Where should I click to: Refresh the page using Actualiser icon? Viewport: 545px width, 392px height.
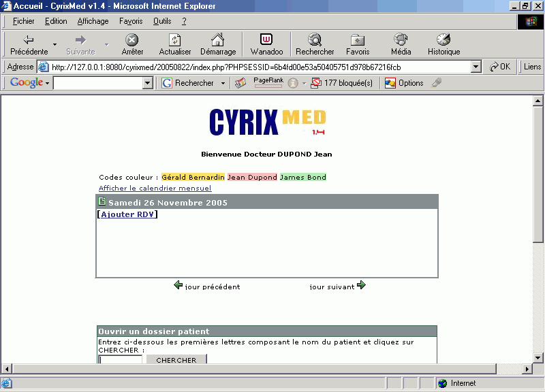pyautogui.click(x=175, y=39)
